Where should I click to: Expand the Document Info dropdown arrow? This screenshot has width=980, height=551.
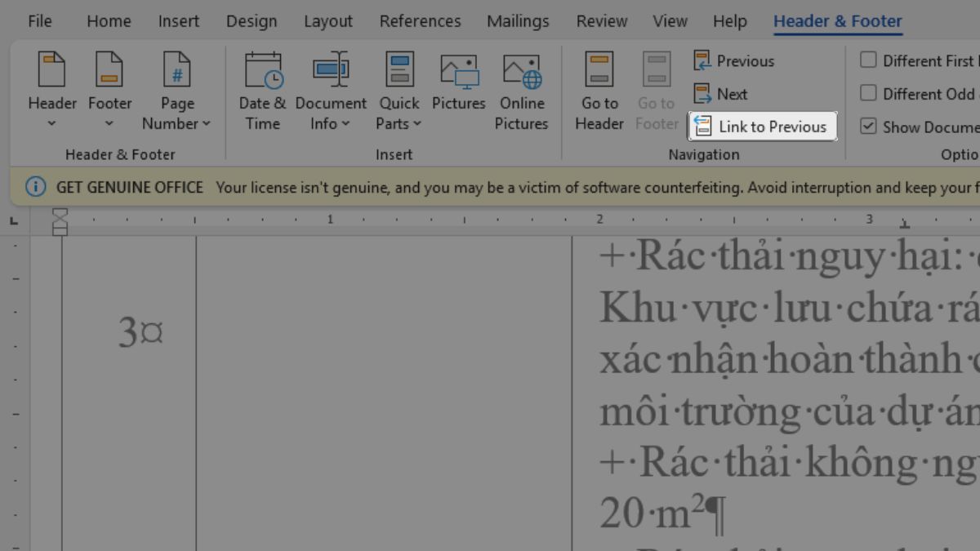tap(345, 124)
